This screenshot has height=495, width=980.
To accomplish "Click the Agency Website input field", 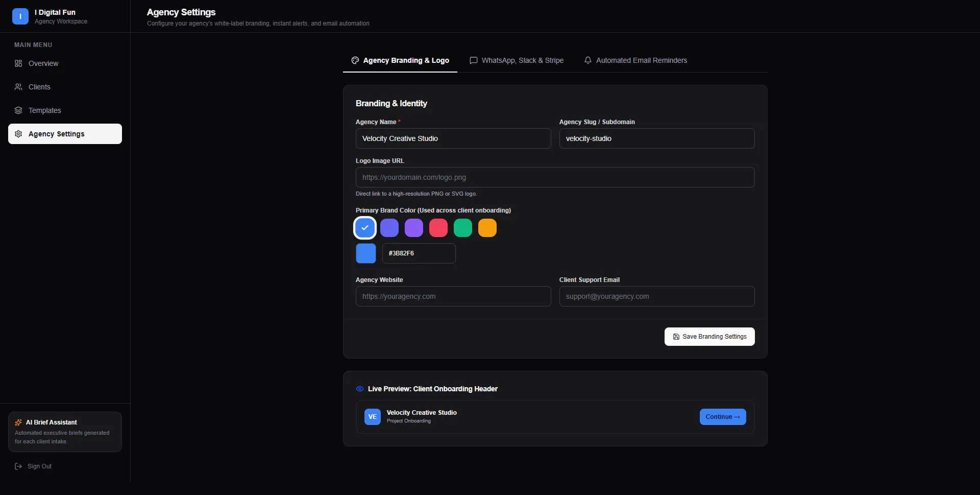I will 453,296.
